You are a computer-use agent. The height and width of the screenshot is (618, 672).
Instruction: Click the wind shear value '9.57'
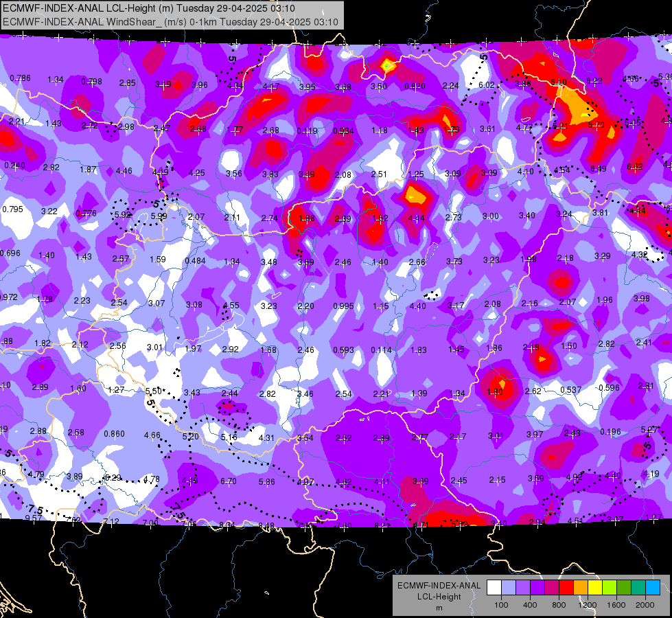tap(34, 518)
